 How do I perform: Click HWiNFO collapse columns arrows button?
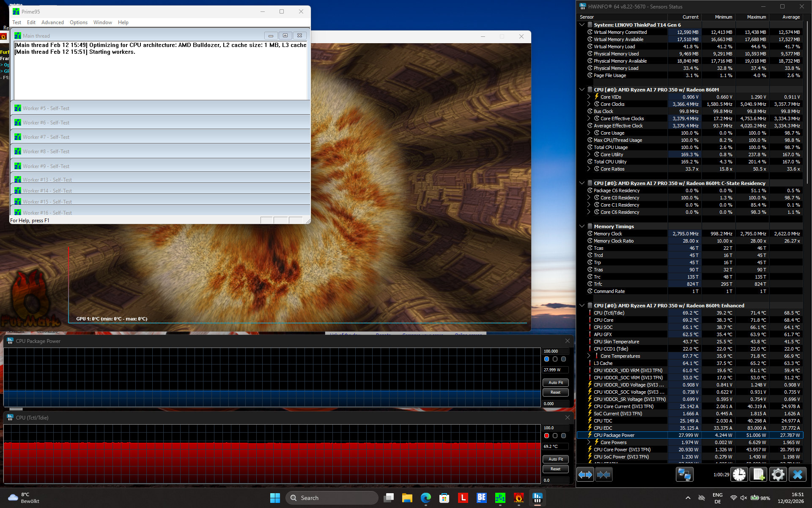[x=604, y=475]
